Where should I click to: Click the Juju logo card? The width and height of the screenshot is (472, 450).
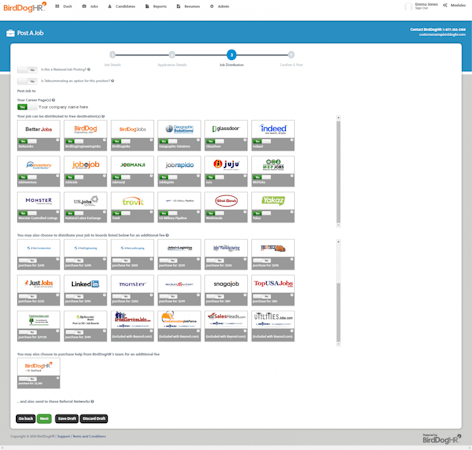pyautogui.click(x=226, y=165)
